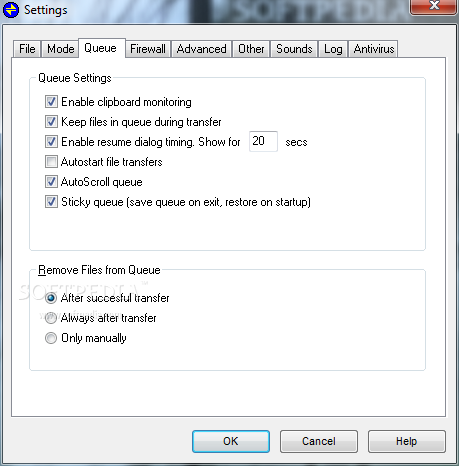Screen dimensions: 459x466
Task: Choose Always after transfer option
Action: 51,318
